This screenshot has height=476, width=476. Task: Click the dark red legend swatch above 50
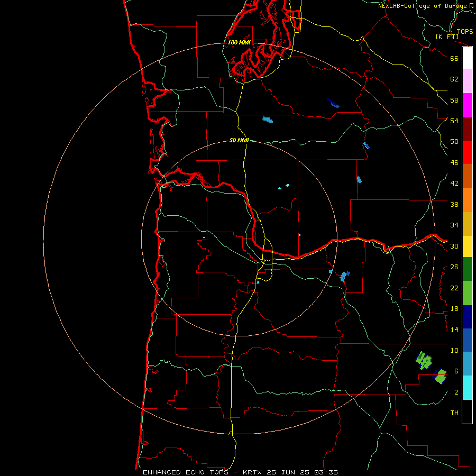(467, 129)
